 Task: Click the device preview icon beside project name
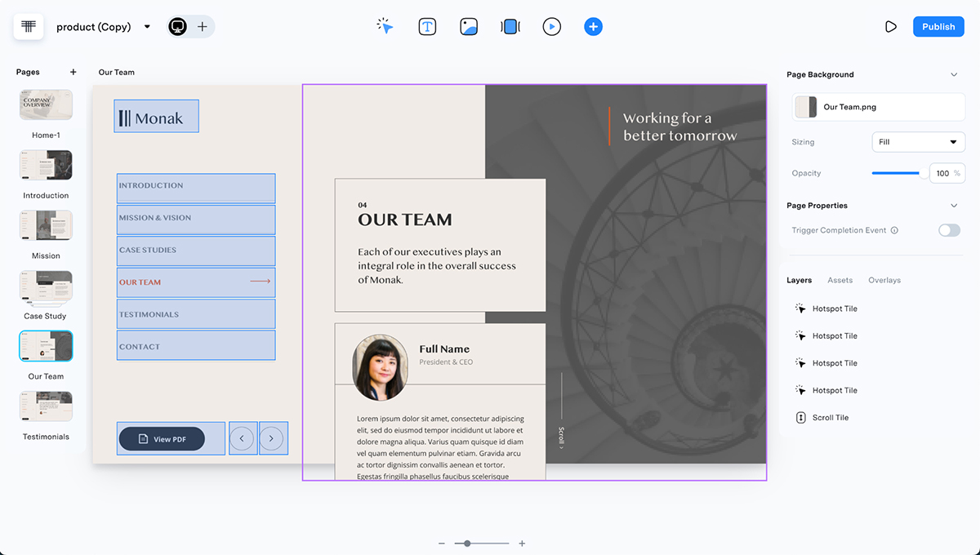pos(177,26)
